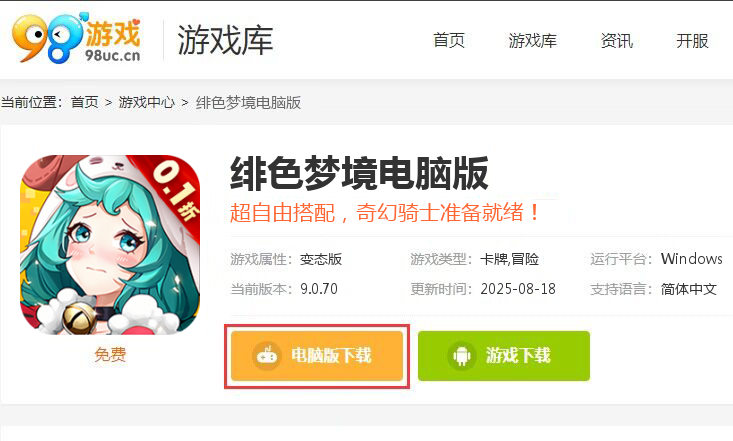
Task: Go to the 资讯 navigation tab
Action: tap(617, 40)
